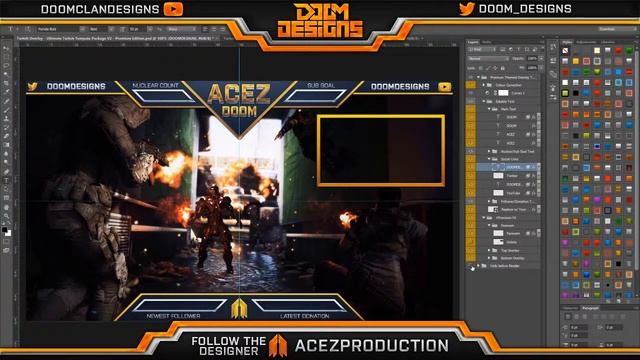The image size is (640, 360).
Task: Toggle visibility of Nuclear/Sub Goal Text group
Action: (471, 151)
